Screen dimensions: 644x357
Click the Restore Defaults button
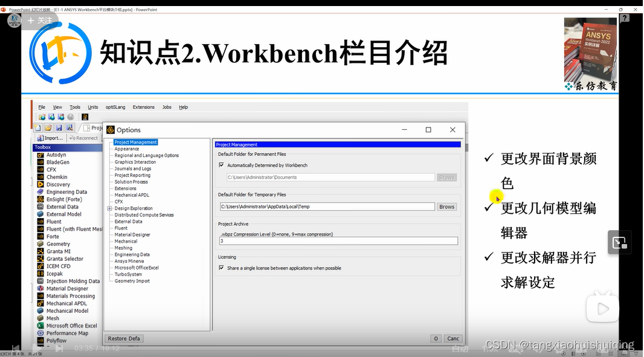[x=123, y=338]
